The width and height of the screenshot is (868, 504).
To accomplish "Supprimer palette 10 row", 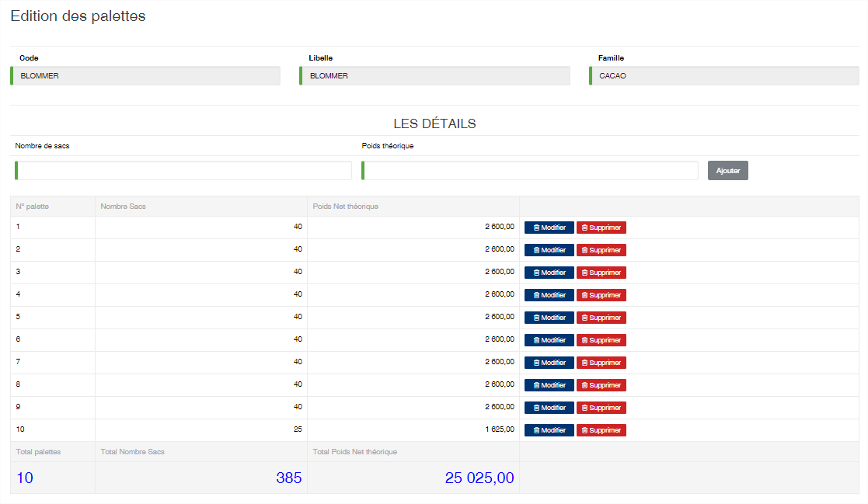I will coord(601,430).
